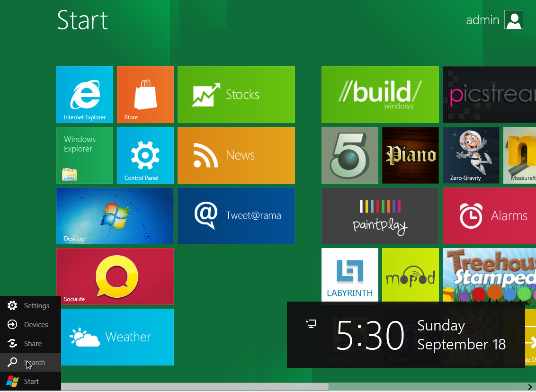Image resolution: width=536 pixels, height=392 pixels.
Task: Launch the //build/ windows tile
Action: [380, 95]
